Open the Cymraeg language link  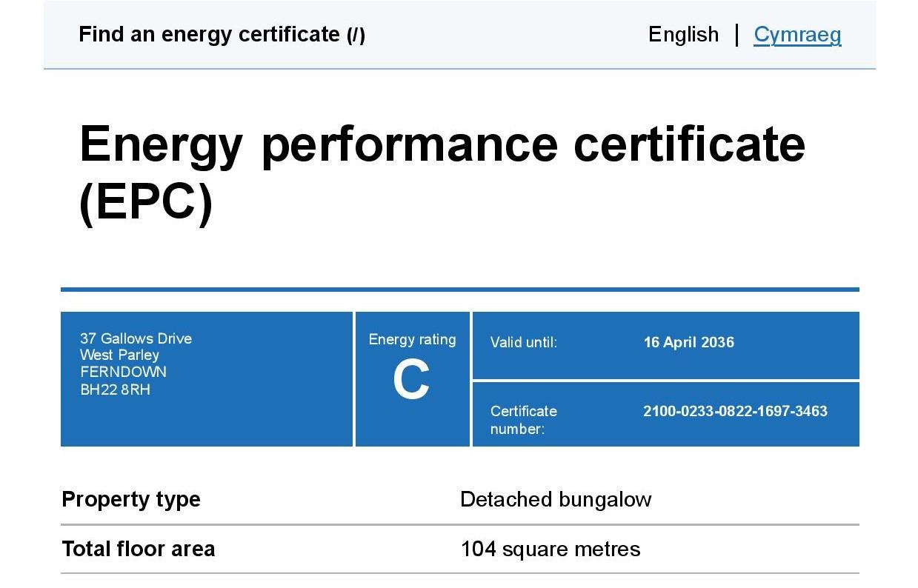(x=797, y=35)
